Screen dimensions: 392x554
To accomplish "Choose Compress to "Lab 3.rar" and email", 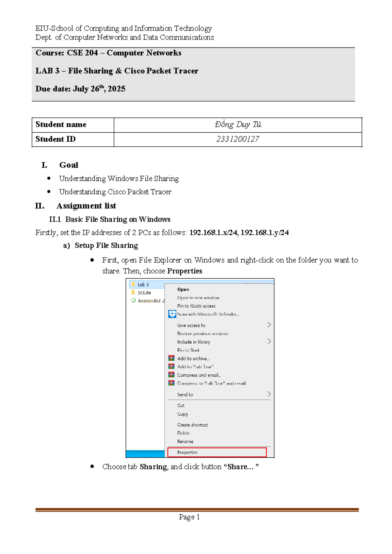I will click(x=211, y=383).
